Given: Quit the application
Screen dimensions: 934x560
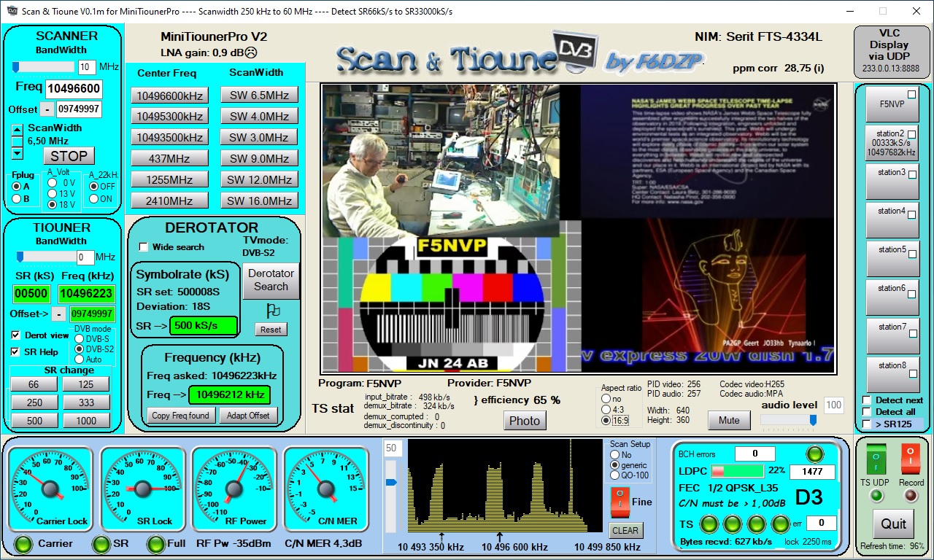Looking at the screenshot, I should (x=893, y=524).
